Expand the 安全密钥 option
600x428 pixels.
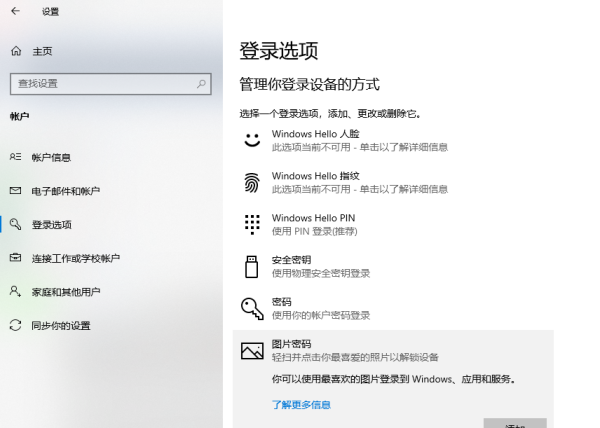393,267
